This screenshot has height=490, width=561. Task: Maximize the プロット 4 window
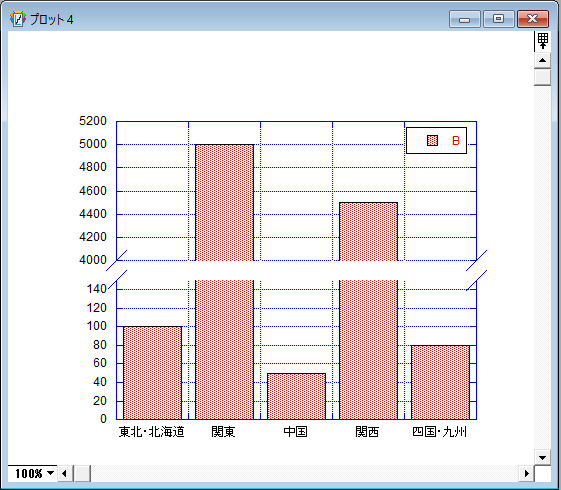coord(498,19)
